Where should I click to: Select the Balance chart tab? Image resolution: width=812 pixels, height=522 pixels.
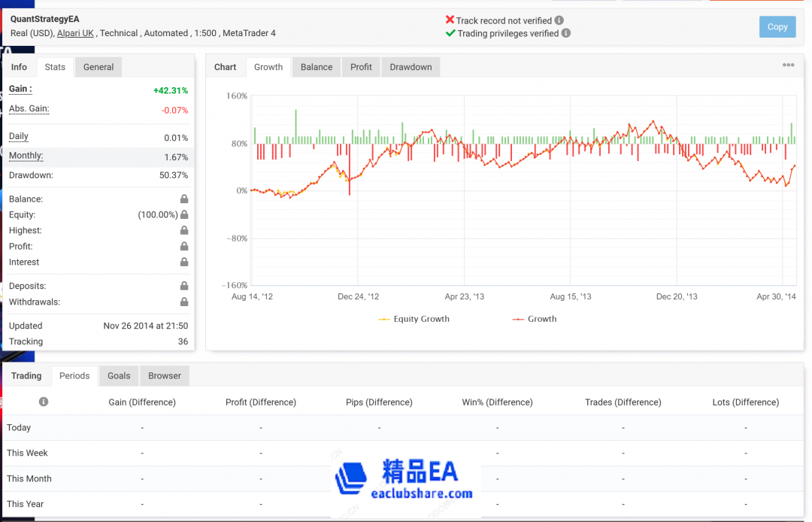tap(317, 67)
